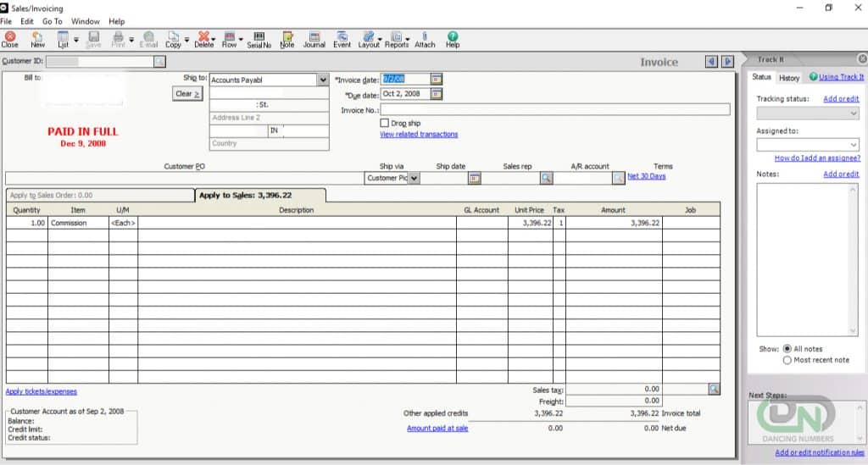This screenshot has width=868, height=465.
Task: Click the Close toolbar icon
Action: [x=10, y=40]
